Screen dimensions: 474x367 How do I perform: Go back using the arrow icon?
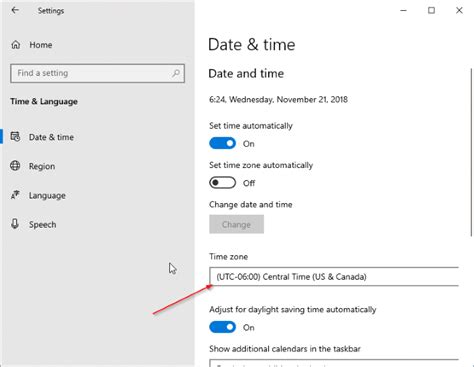point(15,10)
